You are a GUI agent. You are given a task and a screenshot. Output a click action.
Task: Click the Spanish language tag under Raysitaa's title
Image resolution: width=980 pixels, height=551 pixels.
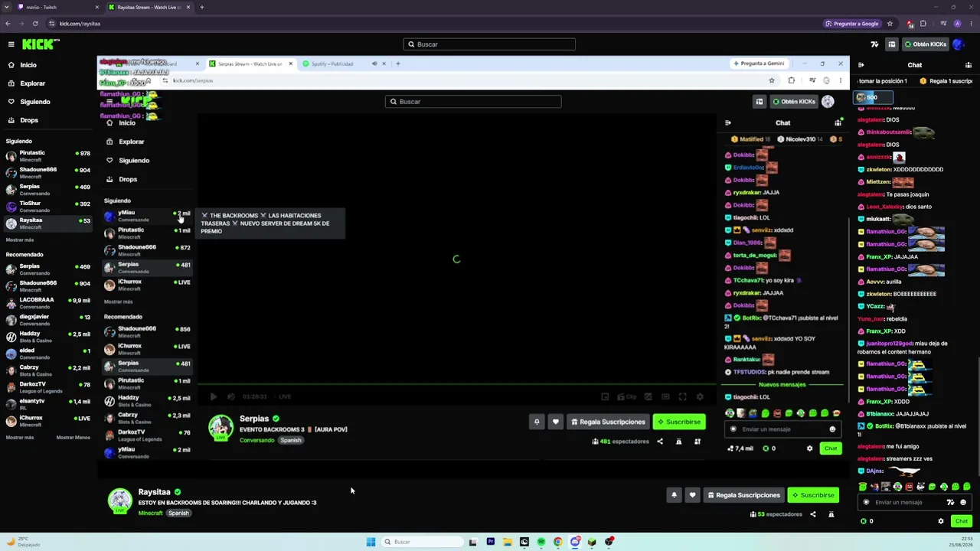[x=178, y=513]
